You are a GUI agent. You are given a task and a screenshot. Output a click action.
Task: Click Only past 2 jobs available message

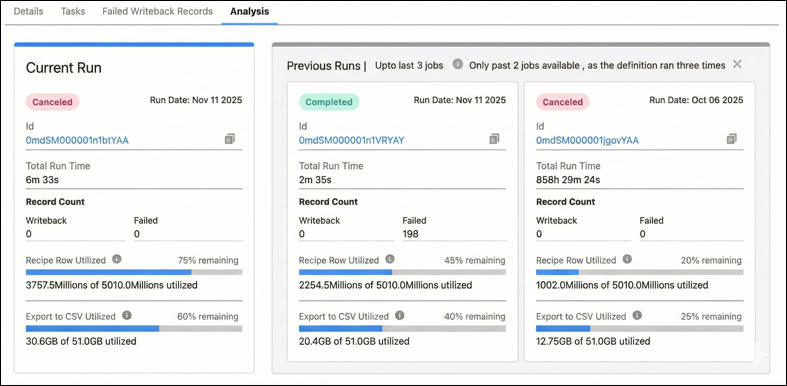597,65
